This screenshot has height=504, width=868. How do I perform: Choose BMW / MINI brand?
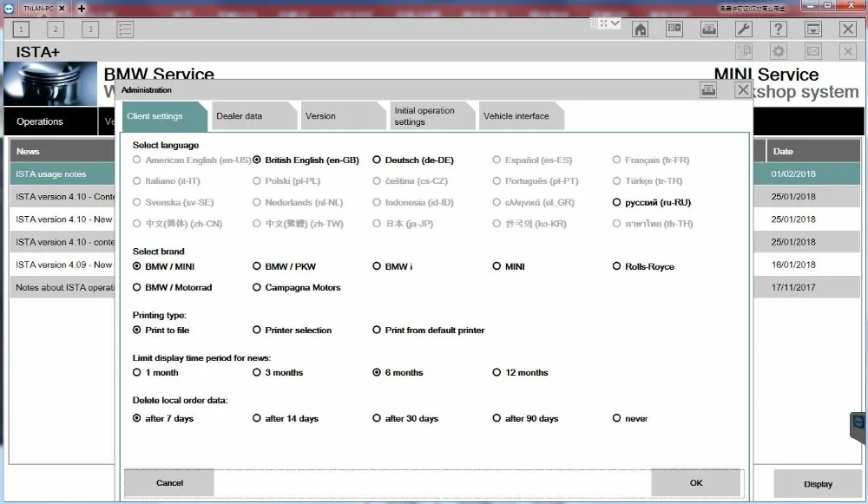pos(164,266)
